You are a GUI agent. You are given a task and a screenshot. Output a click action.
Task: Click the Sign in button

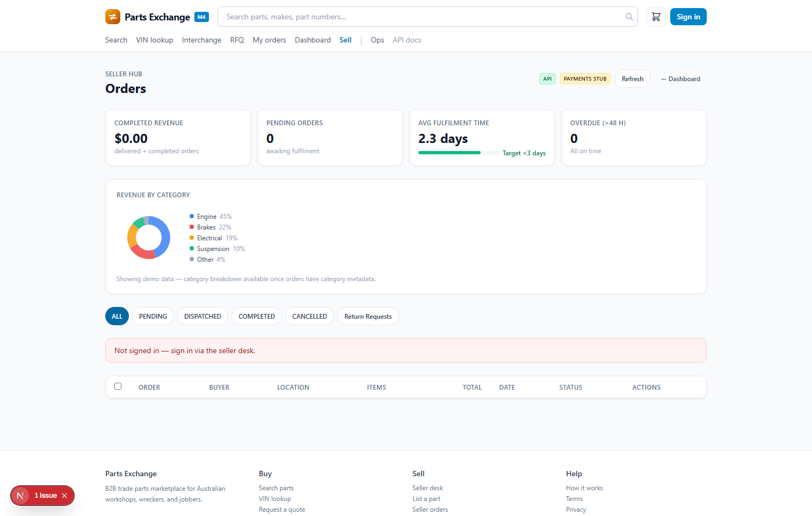click(x=688, y=17)
